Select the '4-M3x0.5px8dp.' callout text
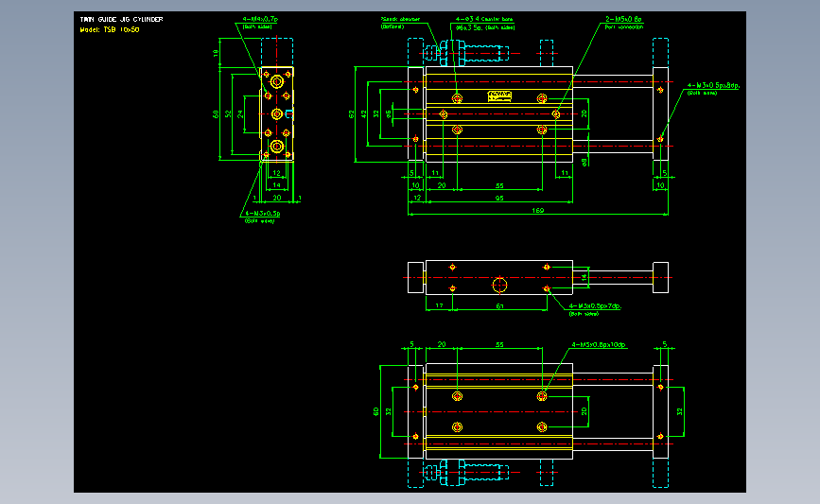 713,85
